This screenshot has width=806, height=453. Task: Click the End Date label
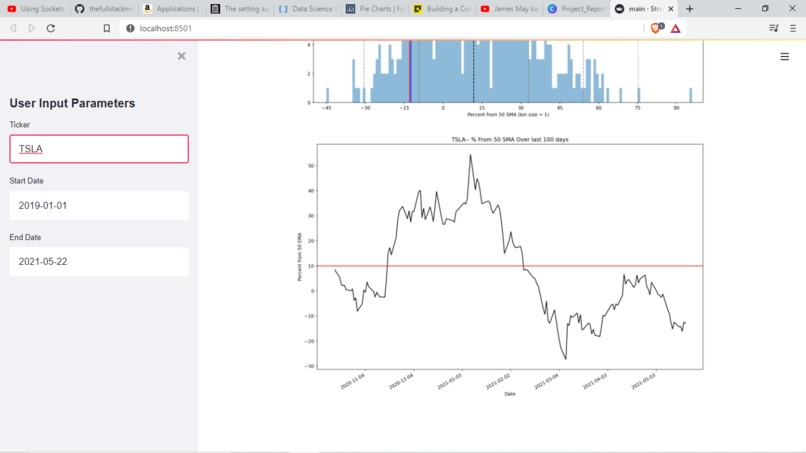pyautogui.click(x=25, y=237)
